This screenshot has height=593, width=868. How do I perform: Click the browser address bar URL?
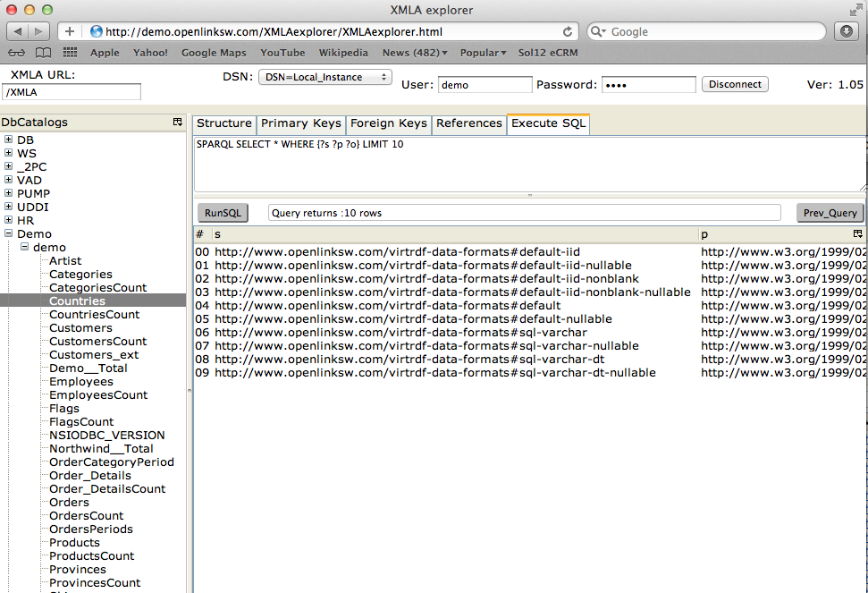pos(274,31)
